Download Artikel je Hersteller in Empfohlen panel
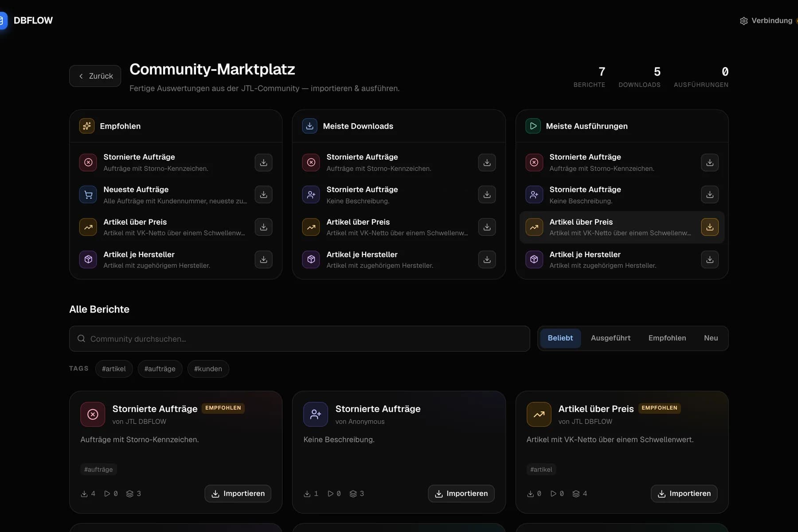This screenshot has height=532, width=798. point(264,260)
